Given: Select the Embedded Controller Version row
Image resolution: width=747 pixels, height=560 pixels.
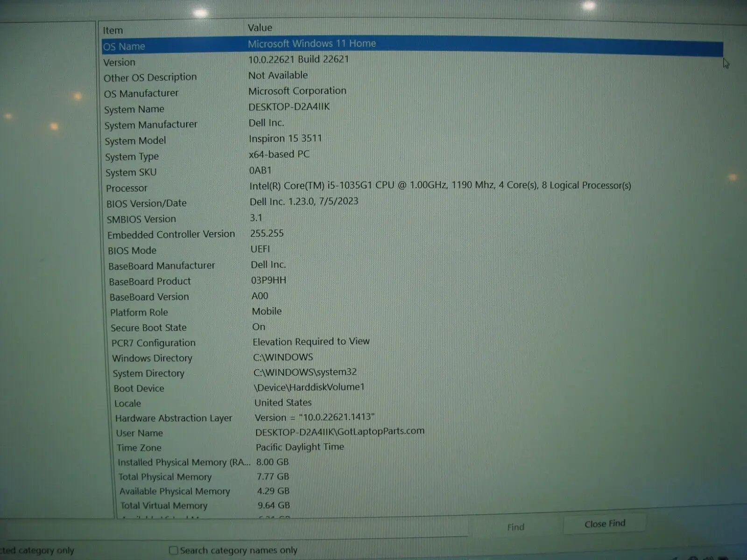Looking at the screenshot, I should point(171,234).
